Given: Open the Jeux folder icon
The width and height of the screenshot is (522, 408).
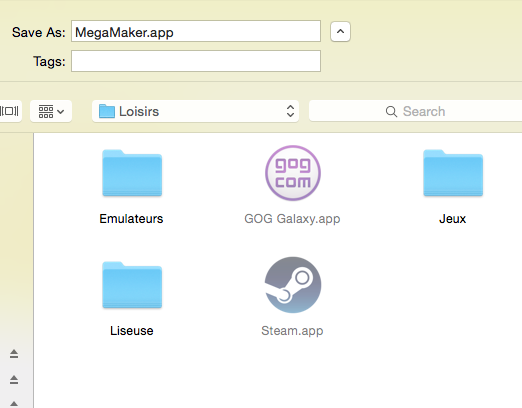Looking at the screenshot, I should pyautogui.click(x=453, y=173).
